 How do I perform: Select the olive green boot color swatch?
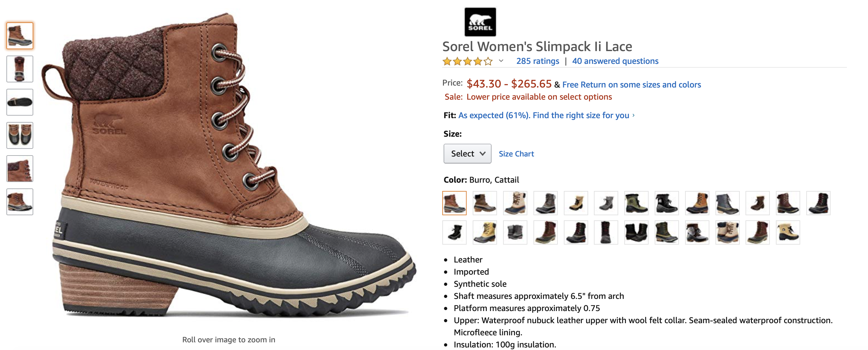pyautogui.click(x=636, y=203)
